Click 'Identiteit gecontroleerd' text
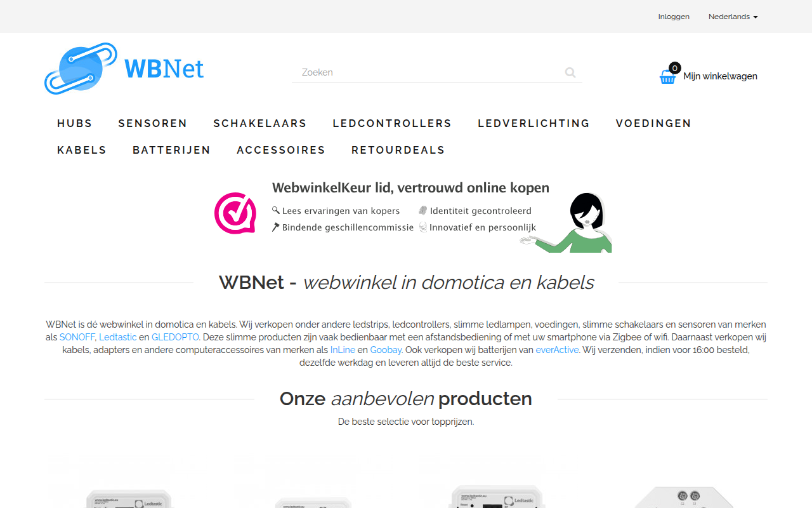The width and height of the screenshot is (812, 508). point(480,211)
